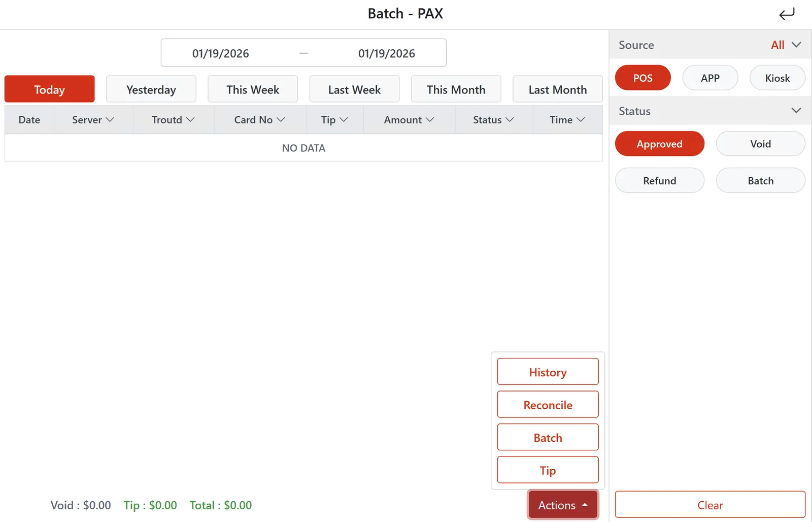The image size is (812, 522).
Task: Collapse the Source section chevron
Action: (796, 45)
